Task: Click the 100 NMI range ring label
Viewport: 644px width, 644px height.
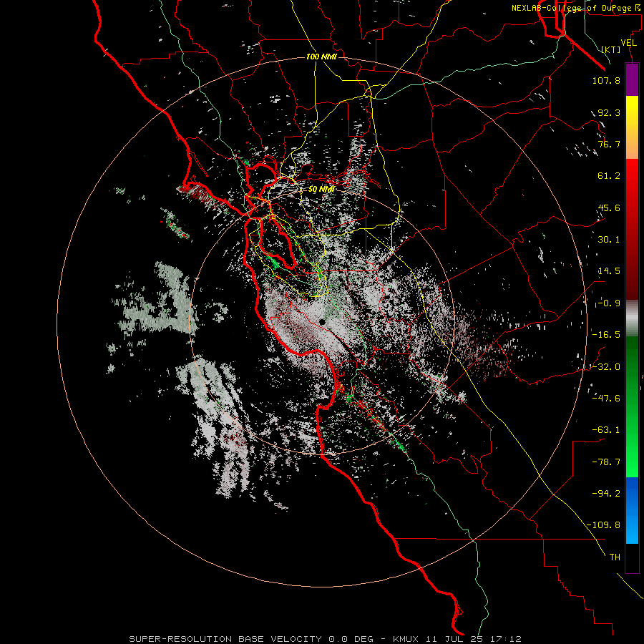Action: point(321,57)
